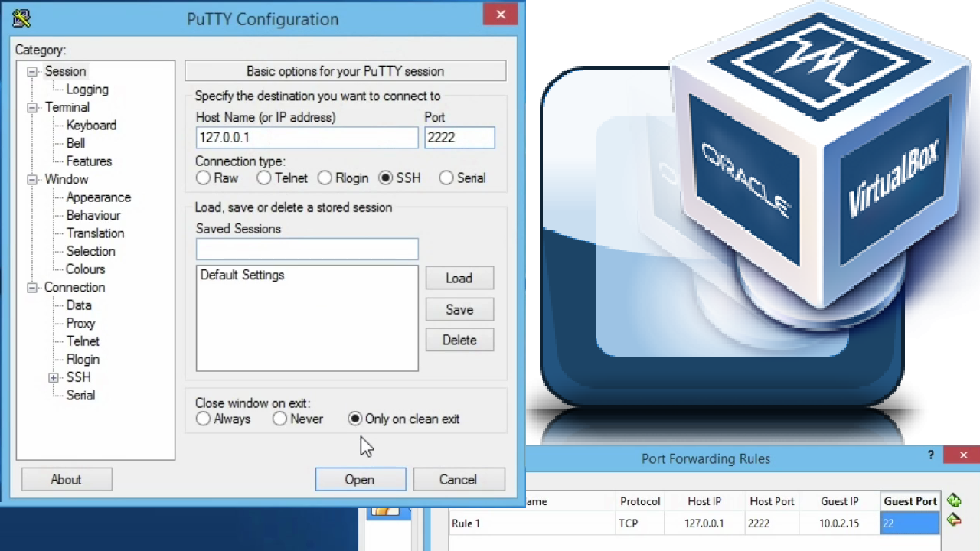Viewport: 980px width, 551px height.
Task: Close the PuTTY Configuration window
Action: coord(501,14)
